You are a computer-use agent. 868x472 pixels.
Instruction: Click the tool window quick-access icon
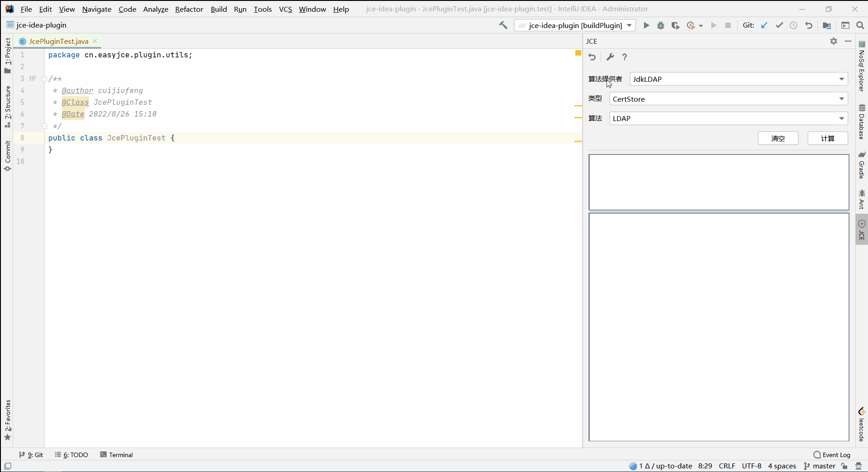pyautogui.click(x=8, y=466)
